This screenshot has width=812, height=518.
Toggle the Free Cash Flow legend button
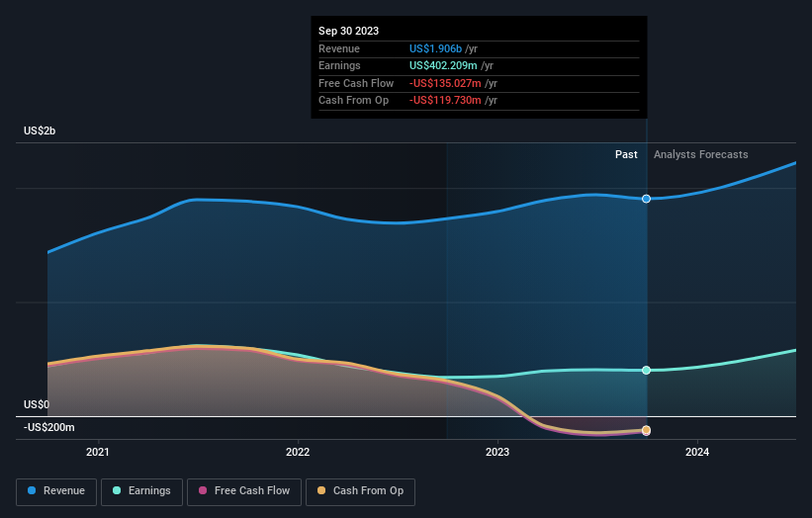(x=244, y=491)
